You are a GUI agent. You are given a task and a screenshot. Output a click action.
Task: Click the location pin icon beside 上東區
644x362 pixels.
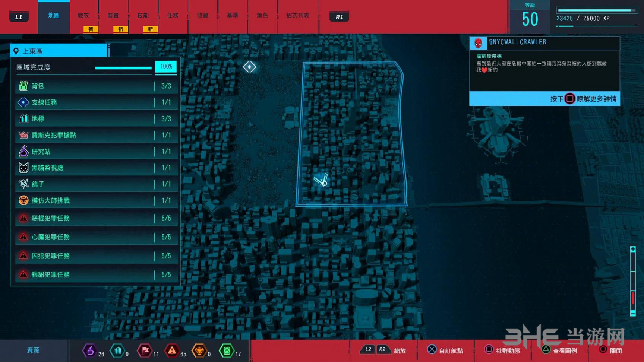tap(16, 51)
